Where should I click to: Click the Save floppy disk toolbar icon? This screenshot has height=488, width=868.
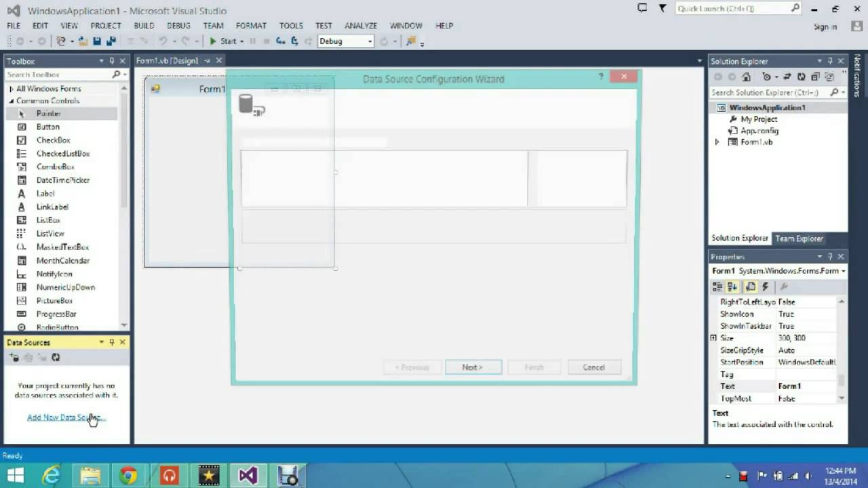tap(97, 41)
